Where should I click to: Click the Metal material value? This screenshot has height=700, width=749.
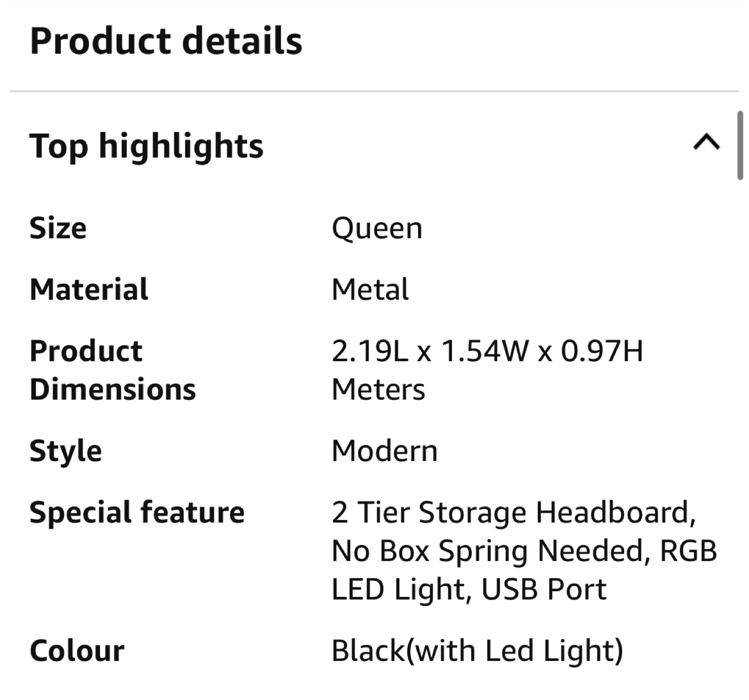[x=370, y=289]
